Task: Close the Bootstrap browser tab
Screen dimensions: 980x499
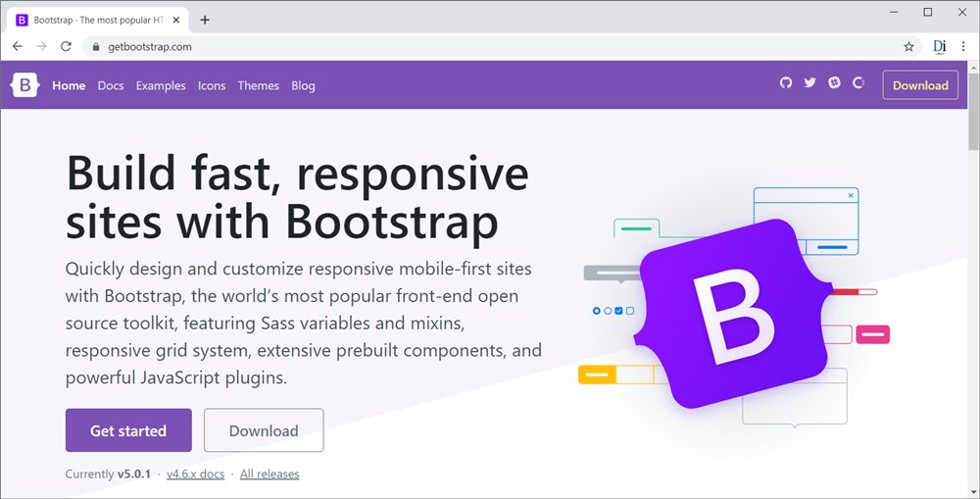Action: pyautogui.click(x=176, y=20)
